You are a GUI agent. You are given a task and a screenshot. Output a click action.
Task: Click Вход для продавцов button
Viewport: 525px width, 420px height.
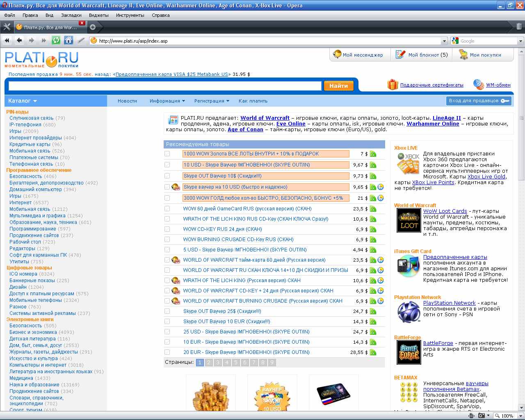click(479, 101)
